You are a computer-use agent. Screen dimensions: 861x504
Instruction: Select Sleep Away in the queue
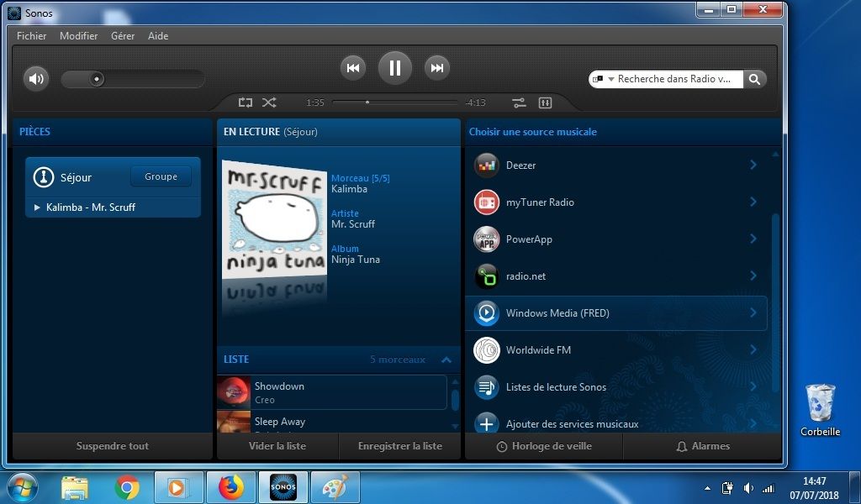pyautogui.click(x=332, y=422)
